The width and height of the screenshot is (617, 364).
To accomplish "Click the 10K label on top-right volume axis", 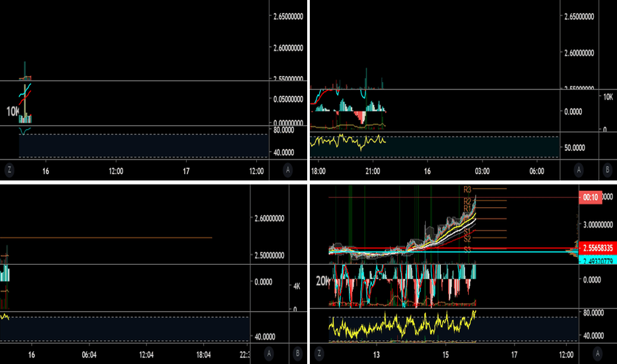I will [x=608, y=97].
